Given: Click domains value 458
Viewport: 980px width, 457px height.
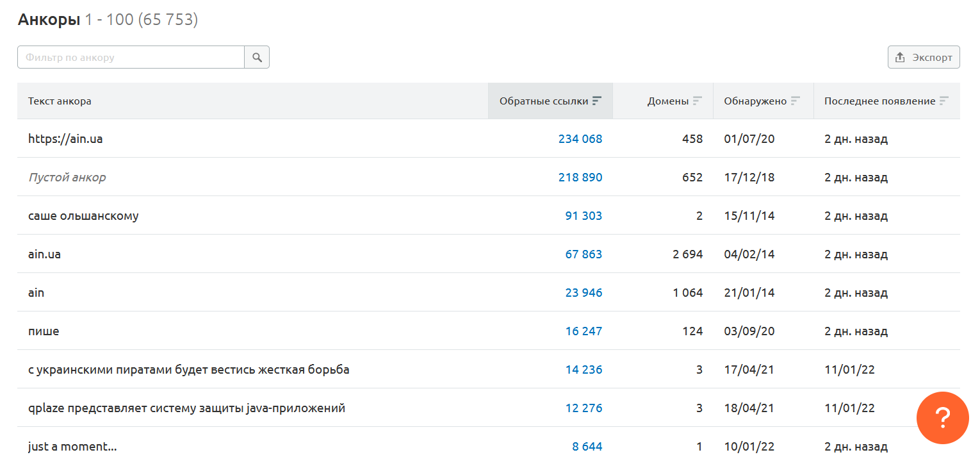Looking at the screenshot, I should click(x=692, y=138).
